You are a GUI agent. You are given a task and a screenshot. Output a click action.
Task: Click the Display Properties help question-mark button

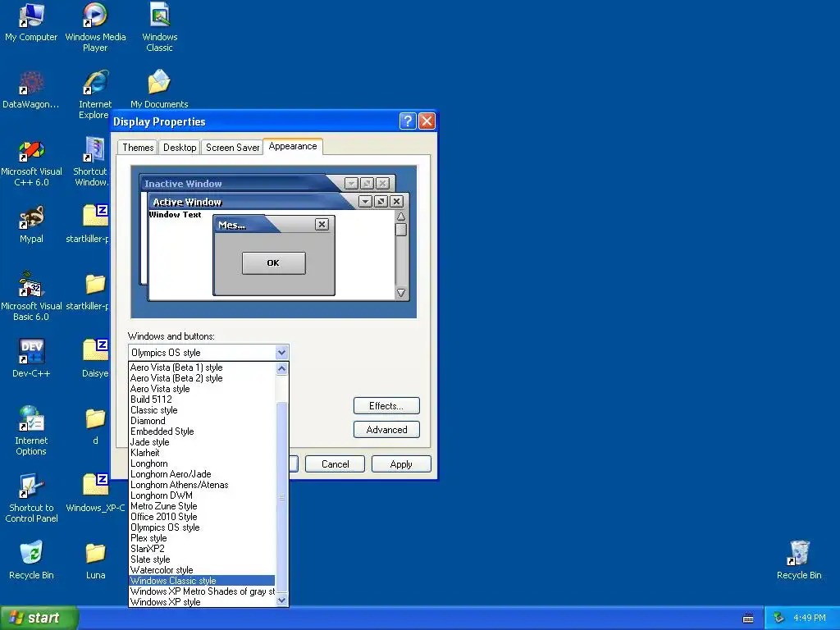(408, 121)
